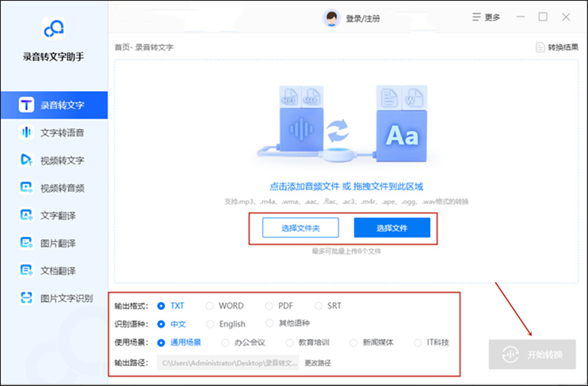588x386 pixels.
Task: Click the 转换结果 document icon
Action: [540, 47]
